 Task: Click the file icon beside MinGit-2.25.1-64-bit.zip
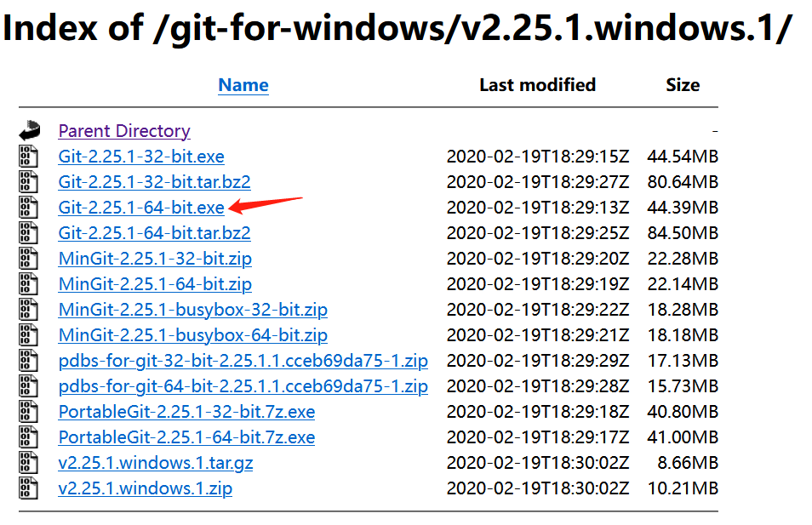pyautogui.click(x=28, y=283)
